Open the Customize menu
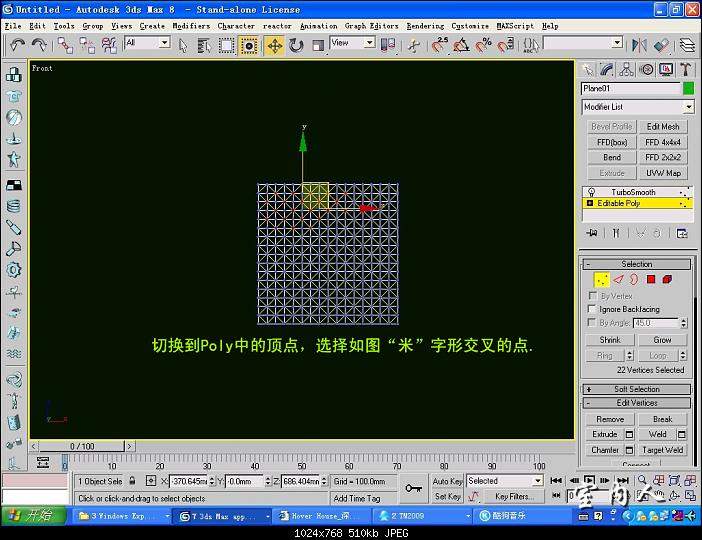 click(x=470, y=26)
